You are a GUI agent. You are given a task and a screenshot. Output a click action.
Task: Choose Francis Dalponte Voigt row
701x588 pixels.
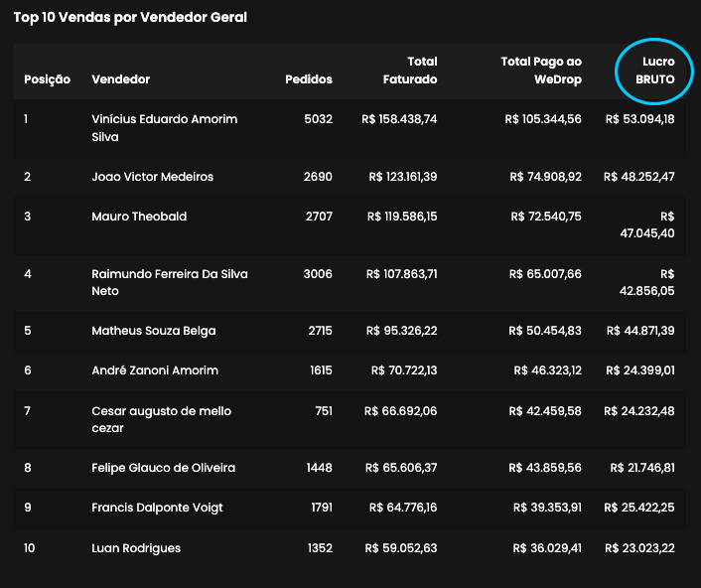click(x=157, y=508)
